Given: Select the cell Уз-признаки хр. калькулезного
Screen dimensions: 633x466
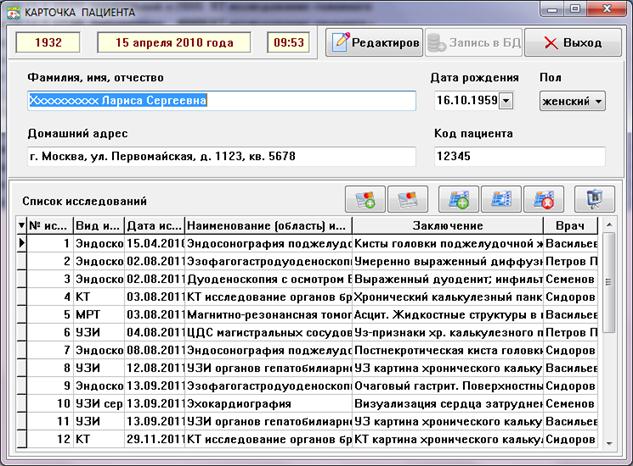Looking at the screenshot, I should [448, 332].
